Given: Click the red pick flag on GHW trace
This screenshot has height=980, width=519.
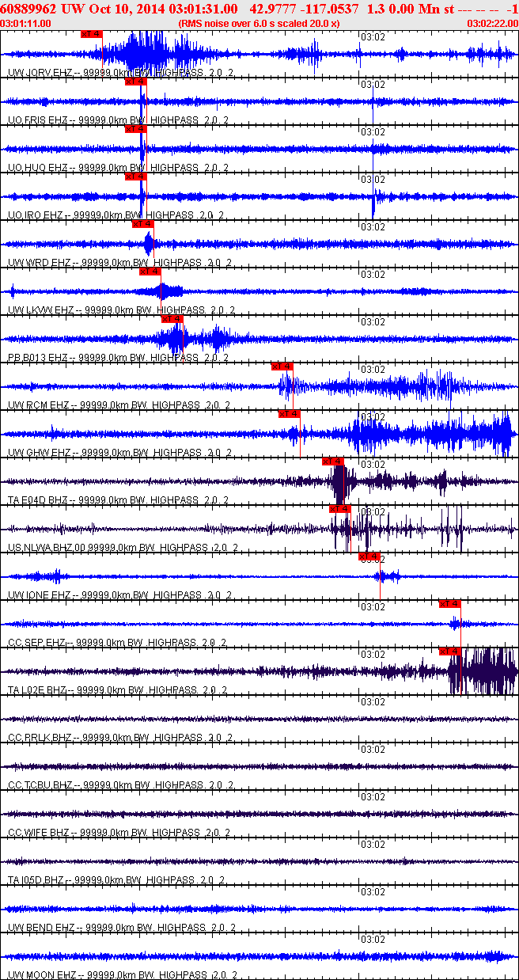Looking at the screenshot, I should [289, 414].
